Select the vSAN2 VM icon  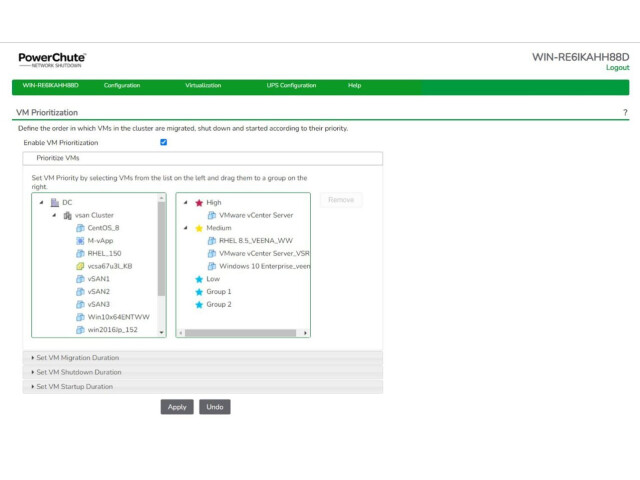(80, 291)
